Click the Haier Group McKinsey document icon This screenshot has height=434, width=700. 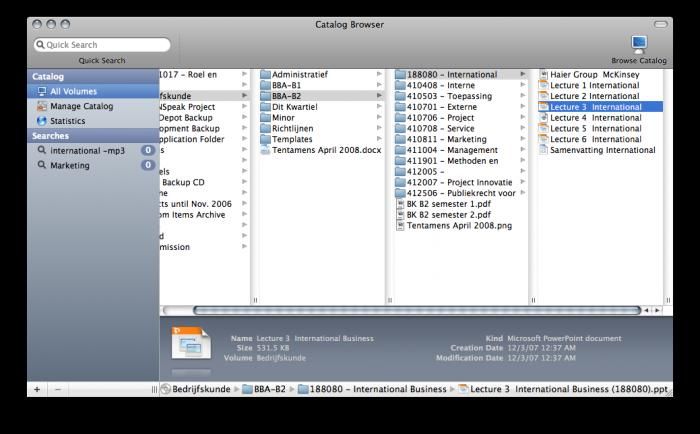[x=543, y=75]
